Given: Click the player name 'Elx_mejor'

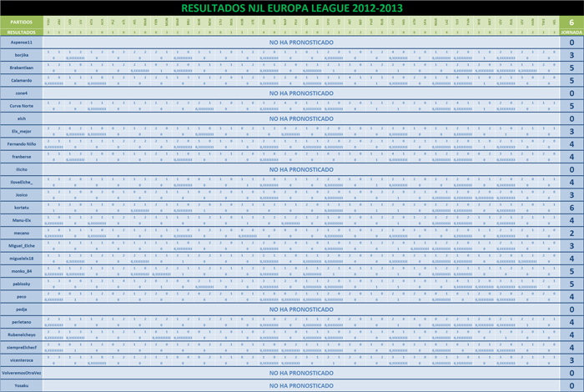Looking at the screenshot, I should 22,132.
